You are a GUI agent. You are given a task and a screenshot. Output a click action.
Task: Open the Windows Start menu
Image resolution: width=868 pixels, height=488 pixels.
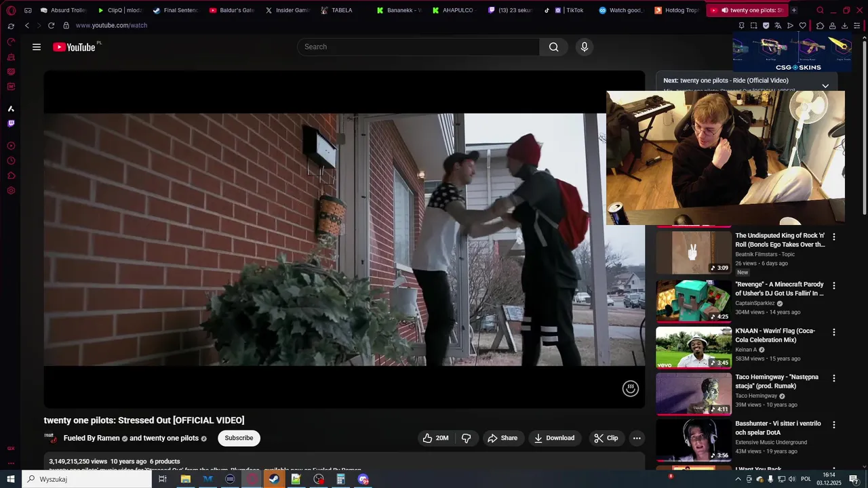(11, 479)
